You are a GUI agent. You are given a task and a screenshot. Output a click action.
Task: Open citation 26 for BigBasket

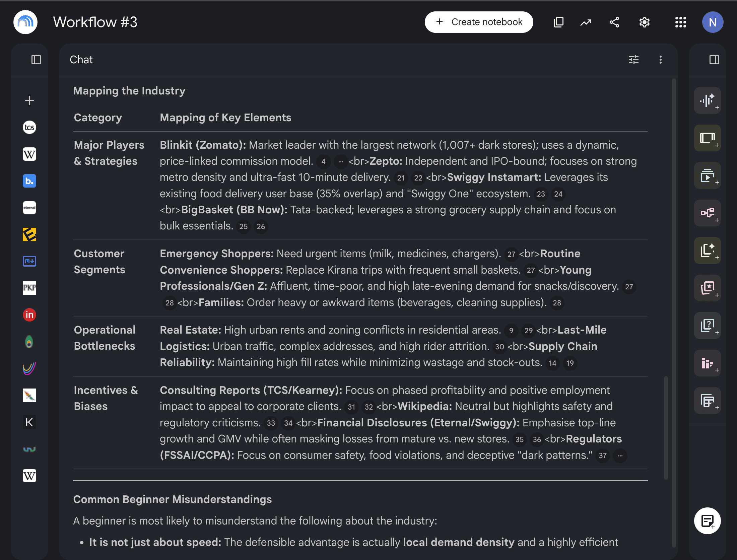pos(261,227)
